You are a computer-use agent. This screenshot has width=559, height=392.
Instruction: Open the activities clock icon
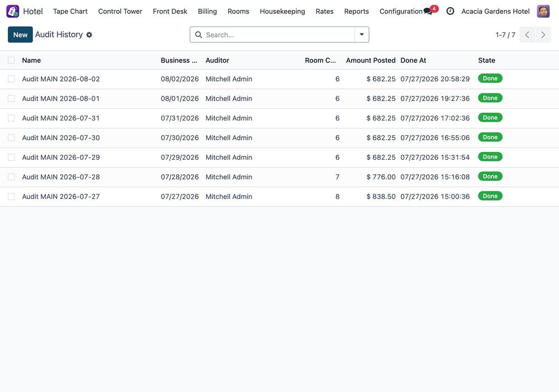(450, 11)
